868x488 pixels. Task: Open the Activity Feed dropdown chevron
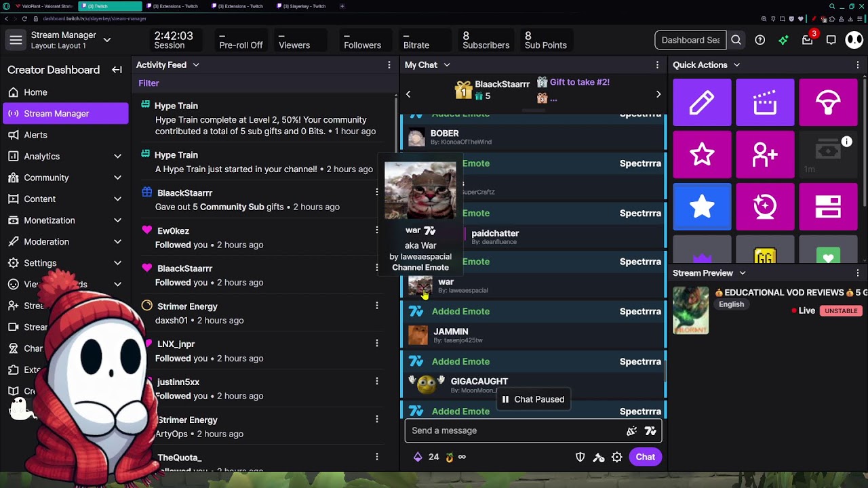click(x=196, y=65)
